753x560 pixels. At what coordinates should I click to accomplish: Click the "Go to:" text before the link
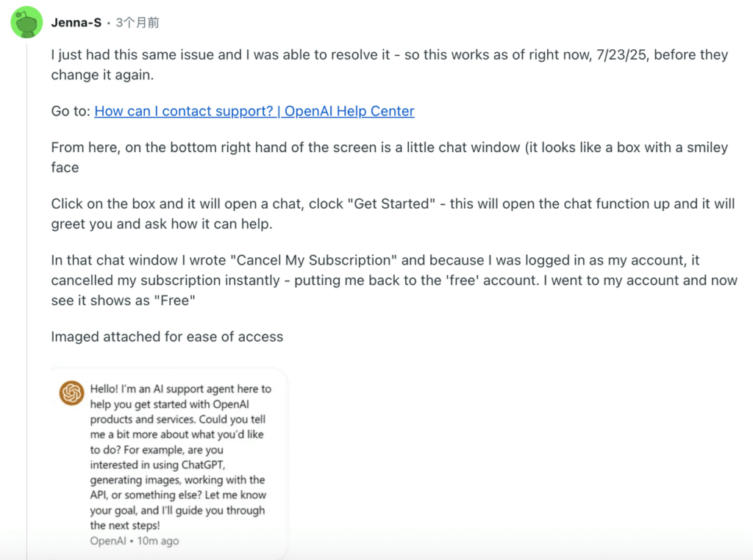point(71,111)
